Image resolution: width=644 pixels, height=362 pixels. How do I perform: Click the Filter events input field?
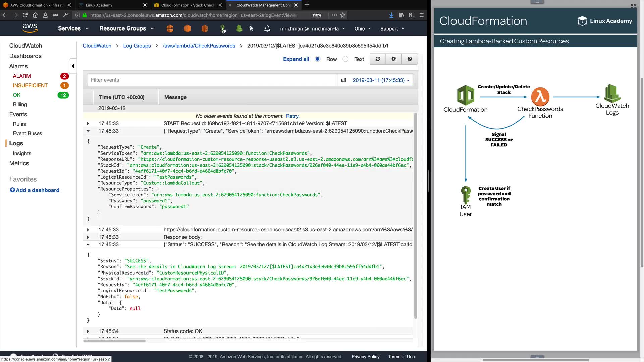click(212, 80)
